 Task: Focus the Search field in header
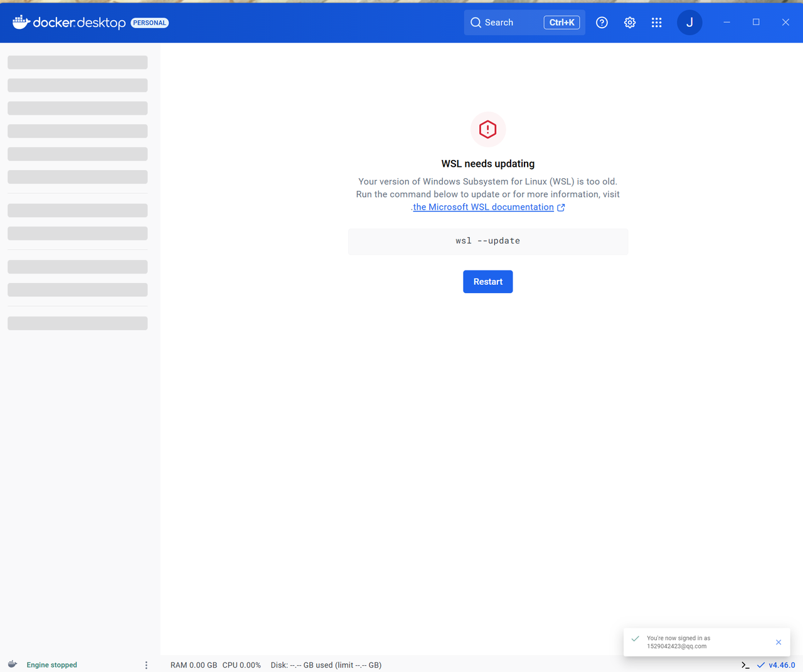[x=524, y=23]
